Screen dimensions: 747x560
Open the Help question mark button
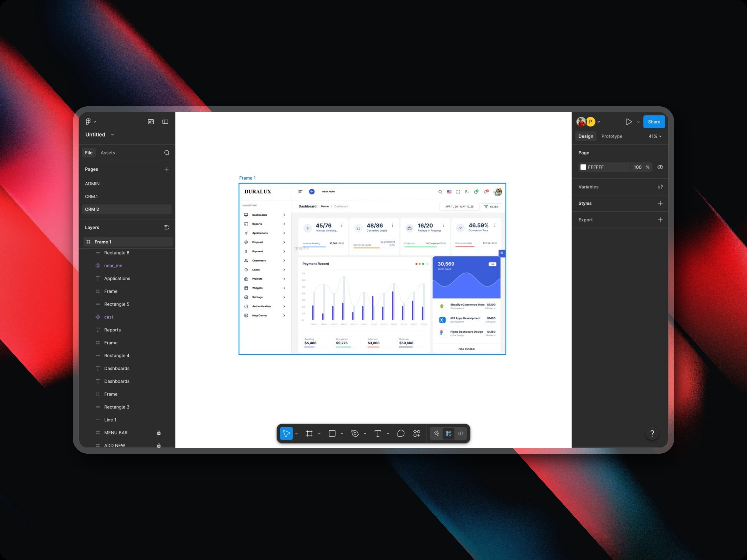652,433
